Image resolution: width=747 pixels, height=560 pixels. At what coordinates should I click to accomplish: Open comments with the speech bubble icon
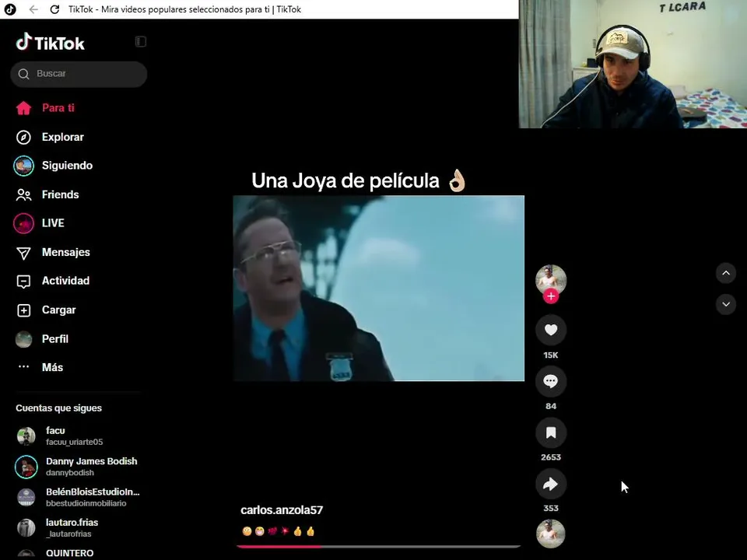tap(551, 381)
